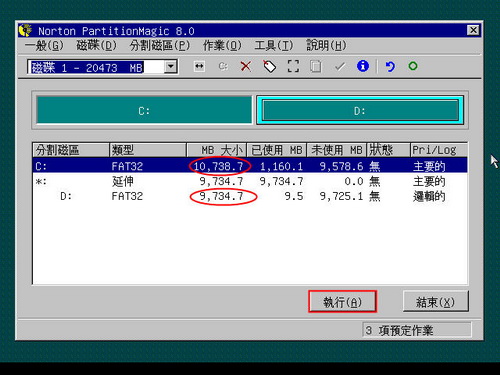500x375 pixels.
Task: Open the 工具(T) menu
Action: (274, 45)
